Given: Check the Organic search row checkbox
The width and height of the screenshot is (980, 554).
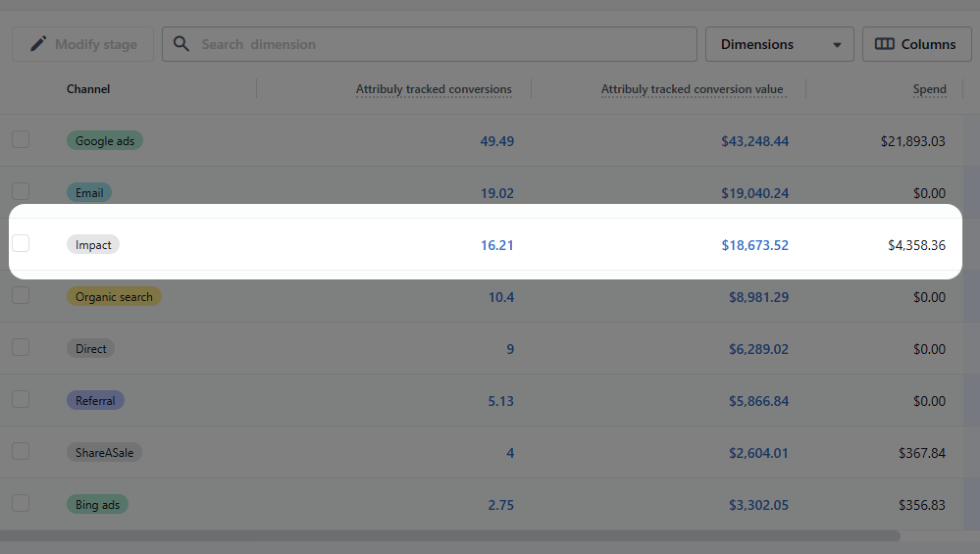Looking at the screenshot, I should click(21, 295).
